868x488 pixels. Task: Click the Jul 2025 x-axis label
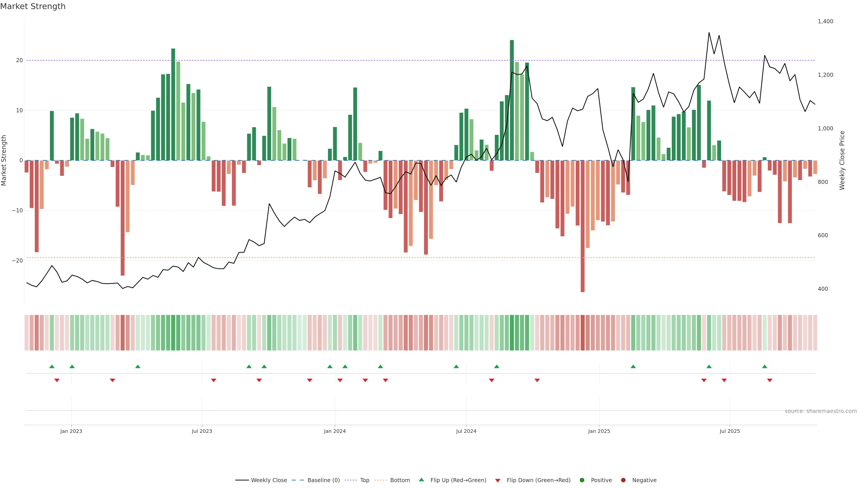730,431
